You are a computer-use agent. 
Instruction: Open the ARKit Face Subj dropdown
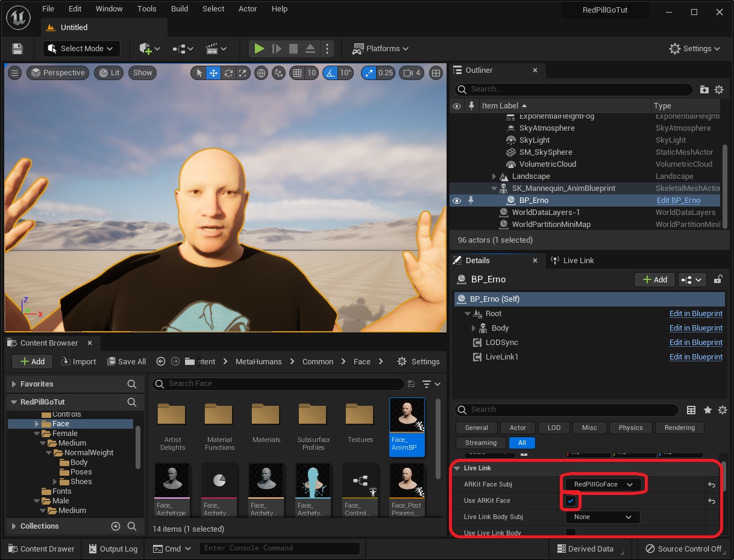[x=603, y=484]
